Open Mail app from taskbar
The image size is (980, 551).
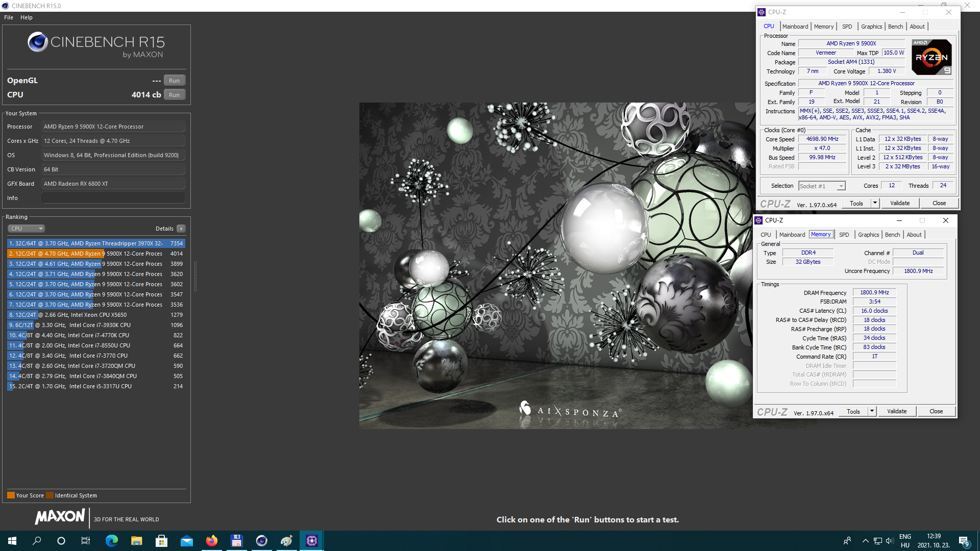pos(186,541)
